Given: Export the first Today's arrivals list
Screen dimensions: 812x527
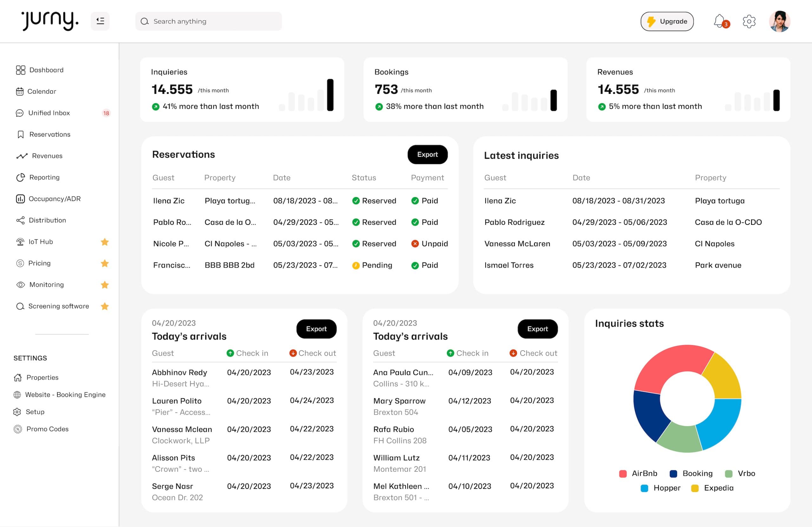Looking at the screenshot, I should [316, 329].
